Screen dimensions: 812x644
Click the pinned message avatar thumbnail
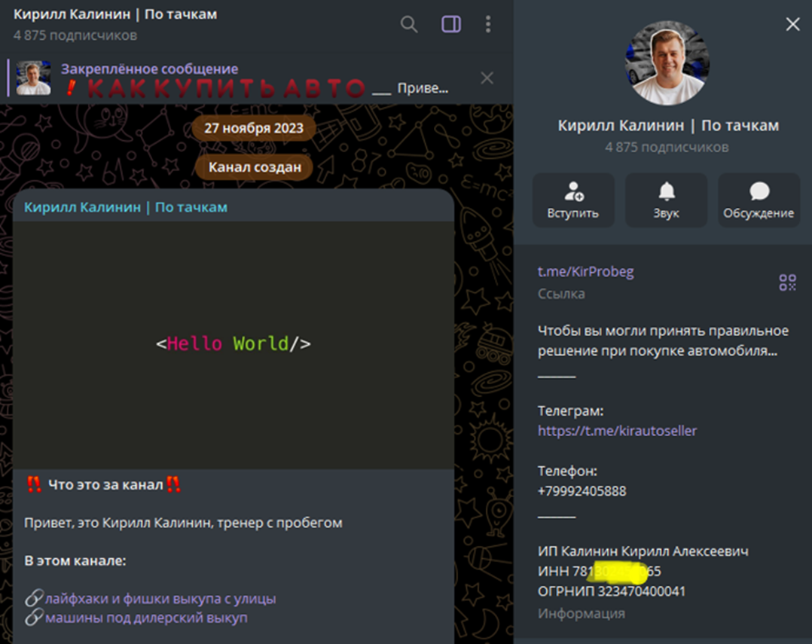[x=33, y=78]
